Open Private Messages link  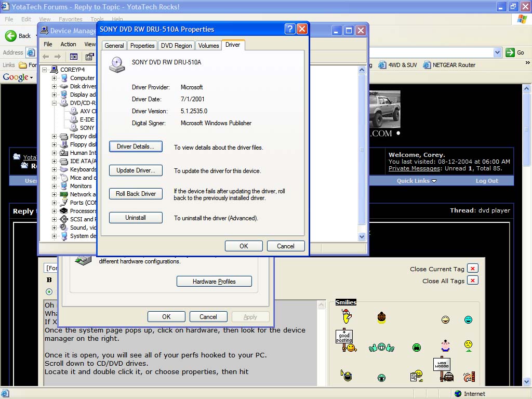click(x=414, y=168)
